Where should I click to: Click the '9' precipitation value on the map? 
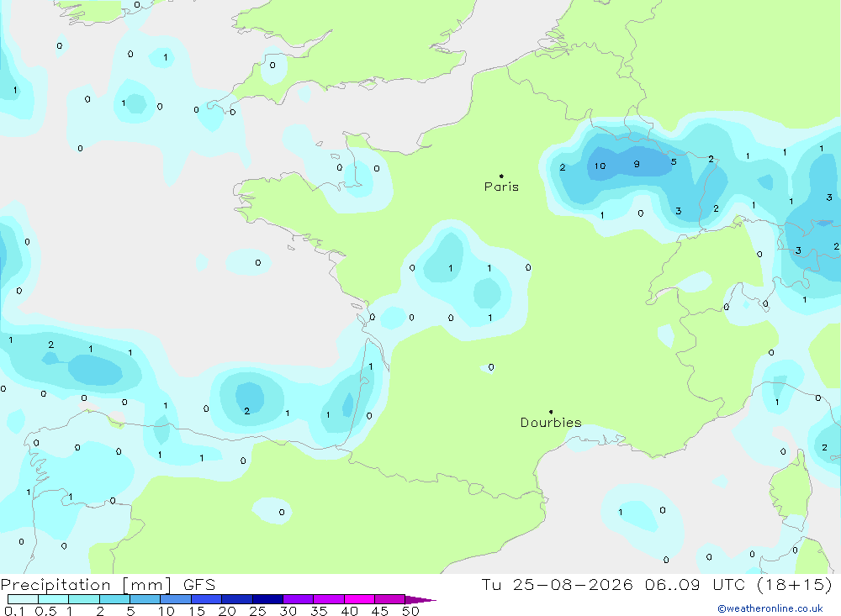[637, 164]
